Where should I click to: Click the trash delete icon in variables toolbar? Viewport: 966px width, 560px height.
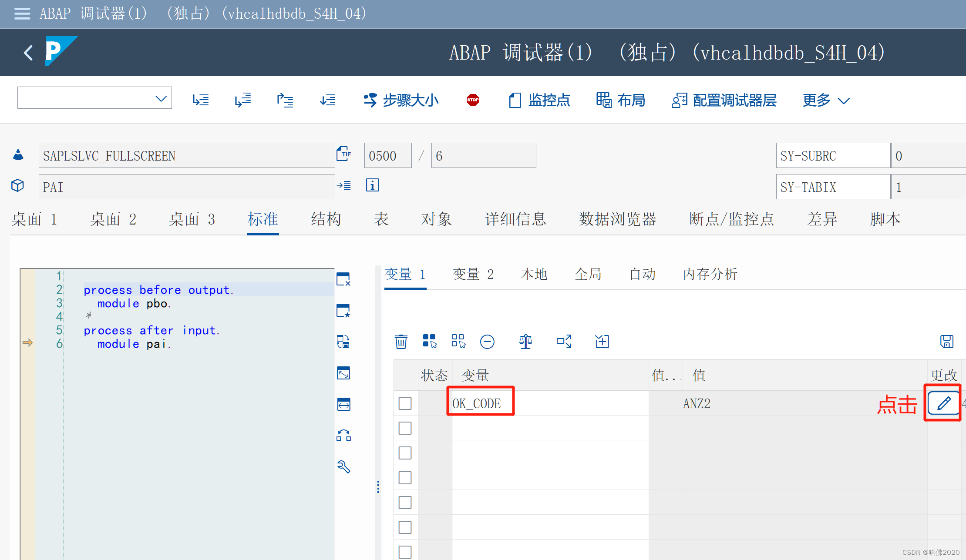401,342
